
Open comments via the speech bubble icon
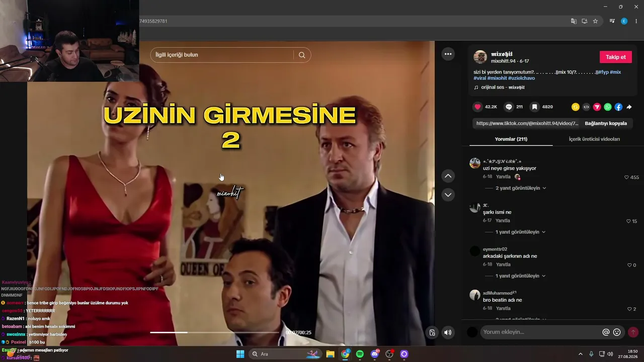(509, 107)
